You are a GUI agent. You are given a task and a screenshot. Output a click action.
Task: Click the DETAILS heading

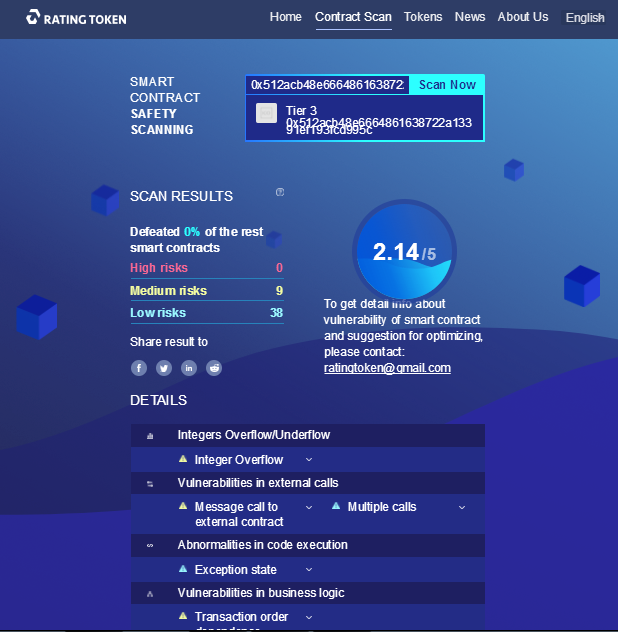(158, 400)
